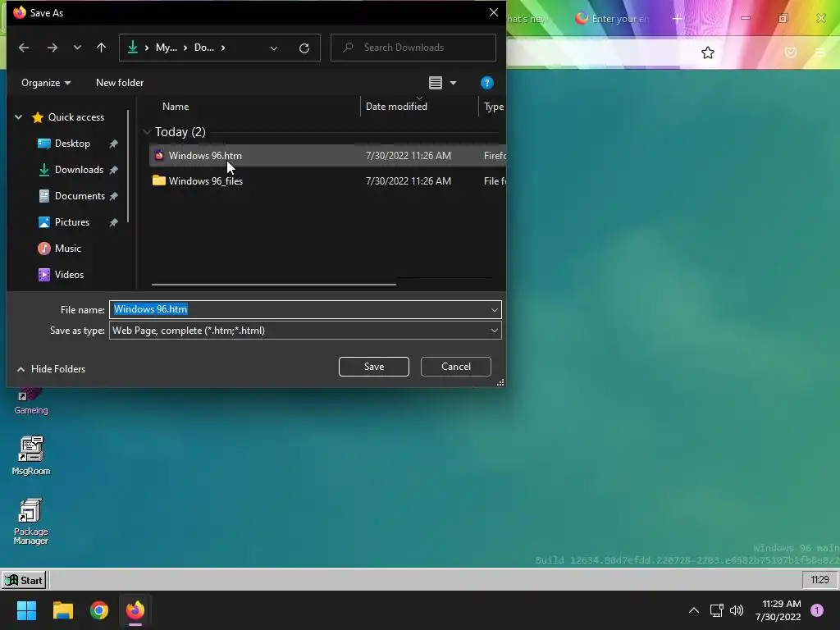Image resolution: width=840 pixels, height=630 pixels.
Task: Select Documents in the navigation pane
Action: click(x=80, y=196)
